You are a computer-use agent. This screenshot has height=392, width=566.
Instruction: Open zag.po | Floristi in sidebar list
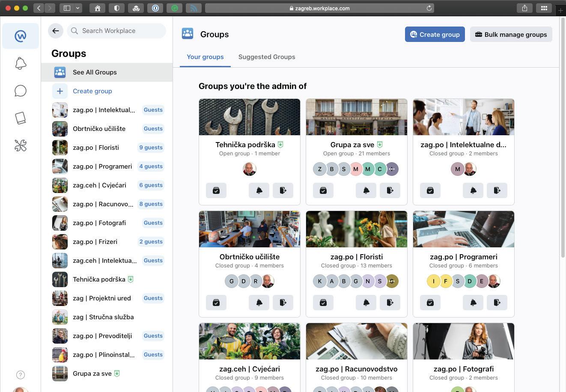coord(107,148)
